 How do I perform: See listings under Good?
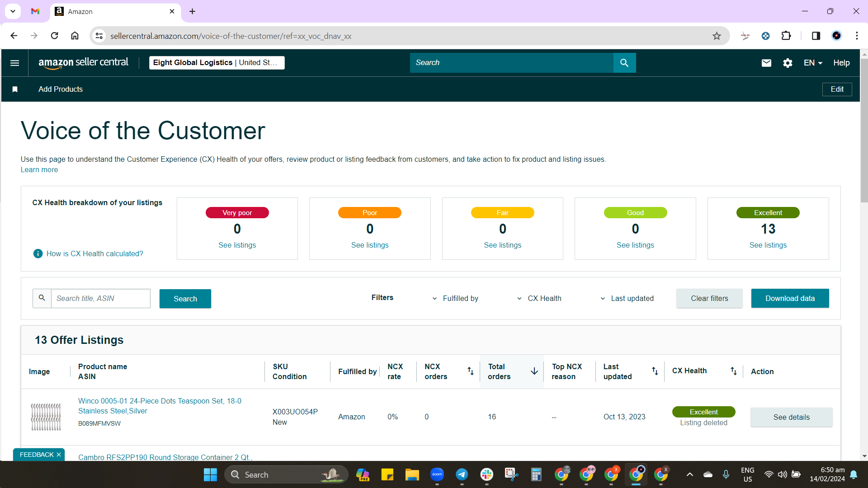click(635, 245)
